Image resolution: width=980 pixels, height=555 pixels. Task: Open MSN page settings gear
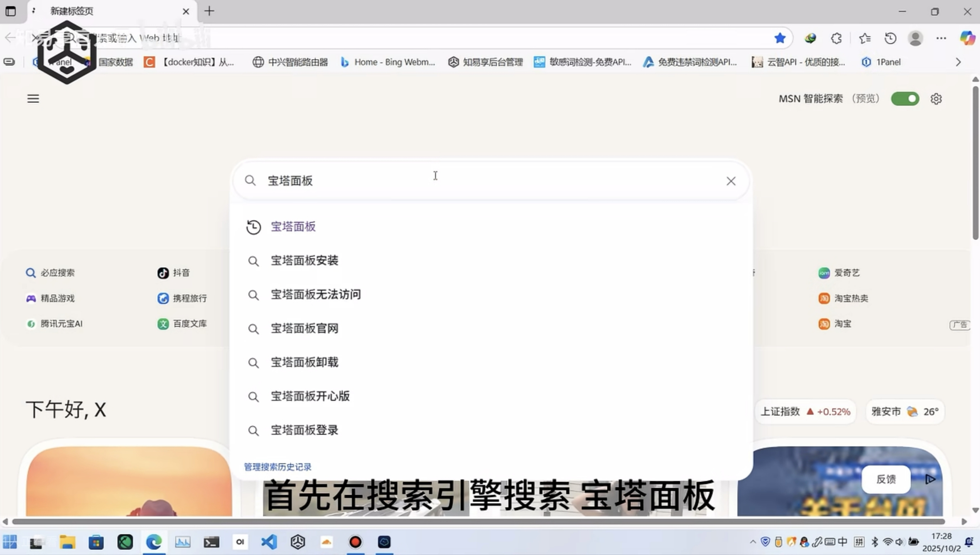pyautogui.click(x=936, y=99)
